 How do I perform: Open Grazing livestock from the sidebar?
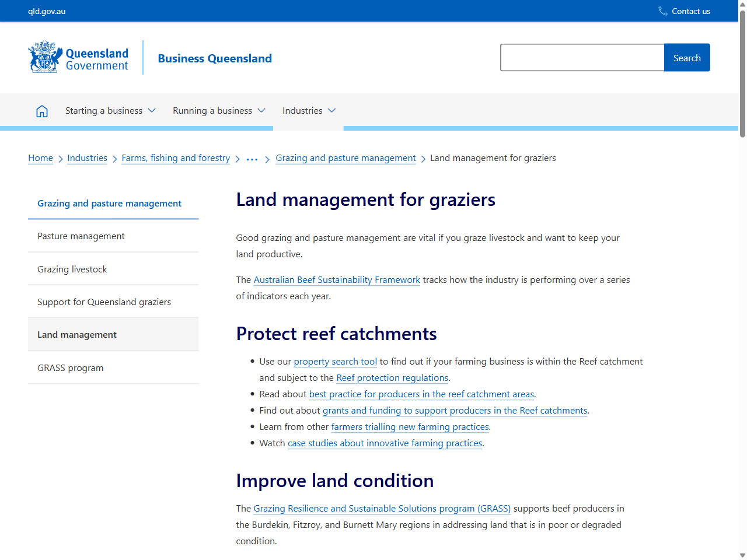click(72, 269)
